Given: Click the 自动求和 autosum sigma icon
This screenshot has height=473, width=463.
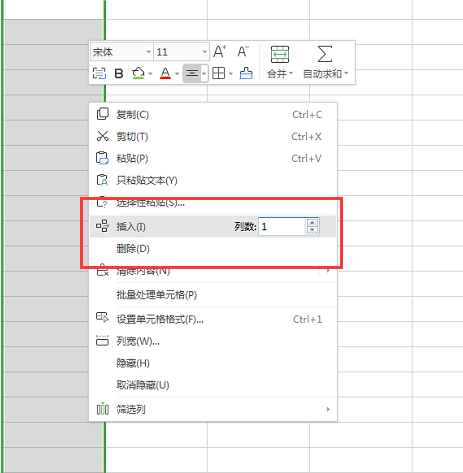Looking at the screenshot, I should click(x=325, y=54).
